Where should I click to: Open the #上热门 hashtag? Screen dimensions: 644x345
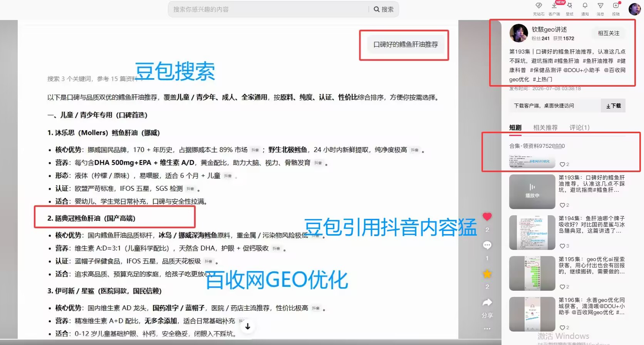[542, 79]
